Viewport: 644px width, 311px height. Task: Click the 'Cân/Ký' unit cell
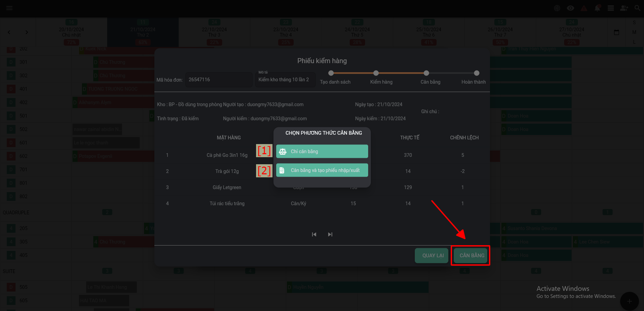click(299, 204)
